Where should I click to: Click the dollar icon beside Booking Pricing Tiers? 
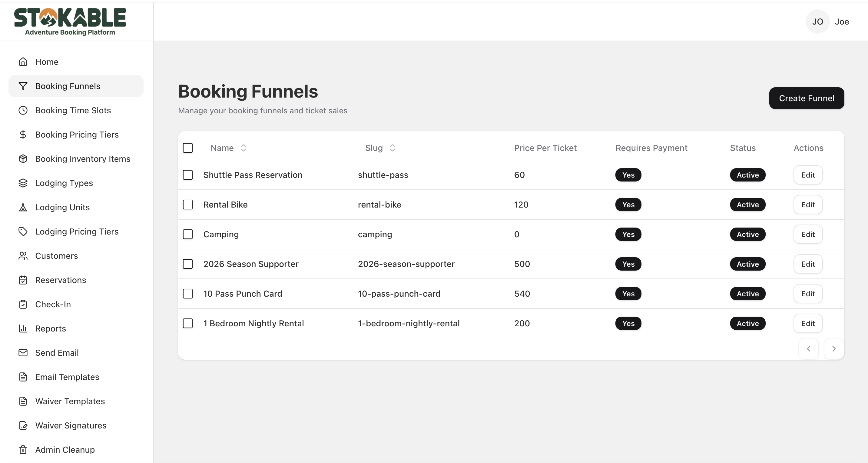(23, 135)
